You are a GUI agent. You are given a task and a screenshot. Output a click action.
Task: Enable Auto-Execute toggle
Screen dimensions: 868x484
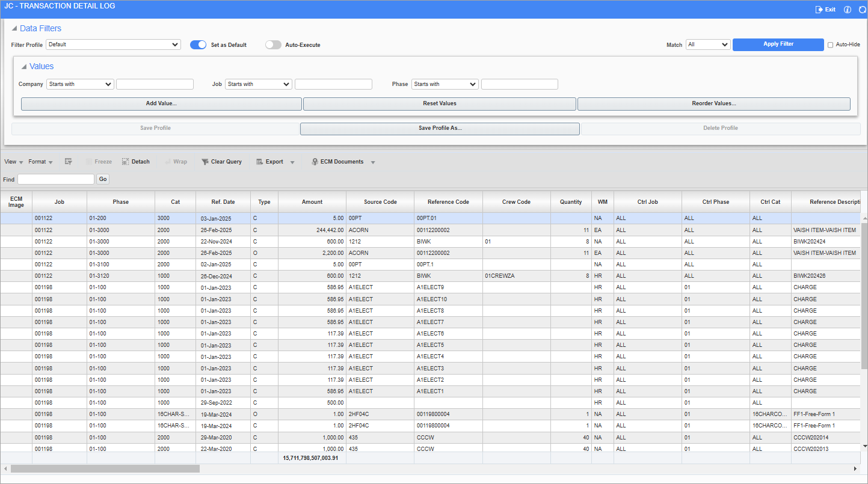pyautogui.click(x=273, y=44)
